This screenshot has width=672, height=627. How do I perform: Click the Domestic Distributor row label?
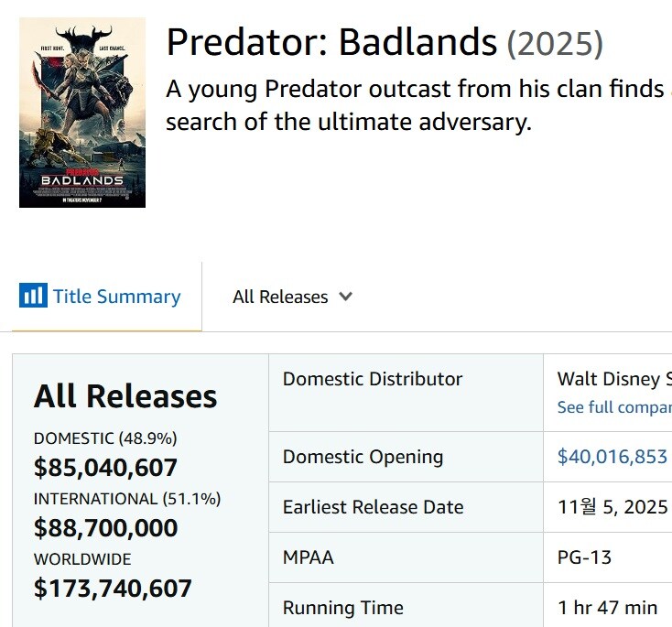click(x=373, y=379)
